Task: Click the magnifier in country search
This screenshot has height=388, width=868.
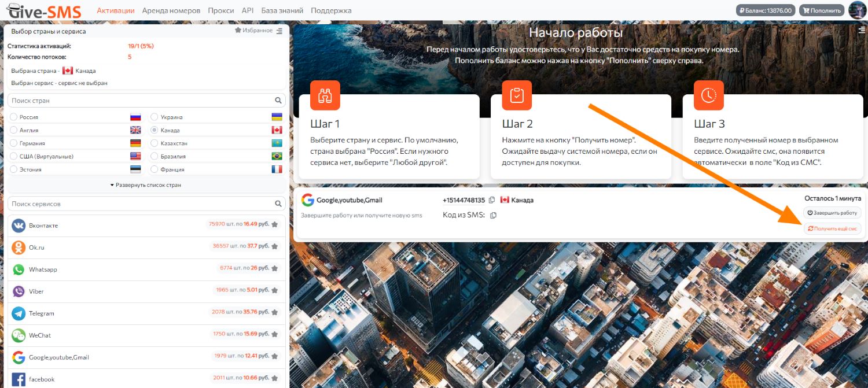Action: click(278, 101)
